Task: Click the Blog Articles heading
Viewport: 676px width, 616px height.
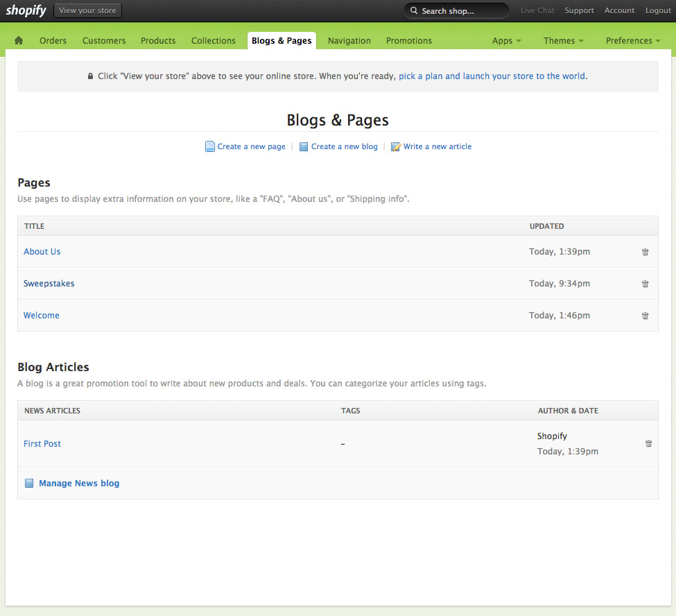Action: coord(53,367)
